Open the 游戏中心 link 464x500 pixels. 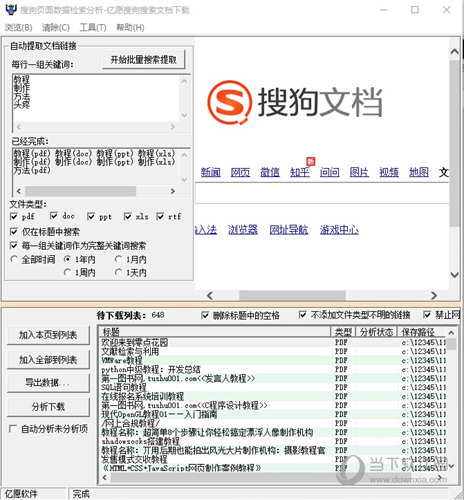(339, 230)
